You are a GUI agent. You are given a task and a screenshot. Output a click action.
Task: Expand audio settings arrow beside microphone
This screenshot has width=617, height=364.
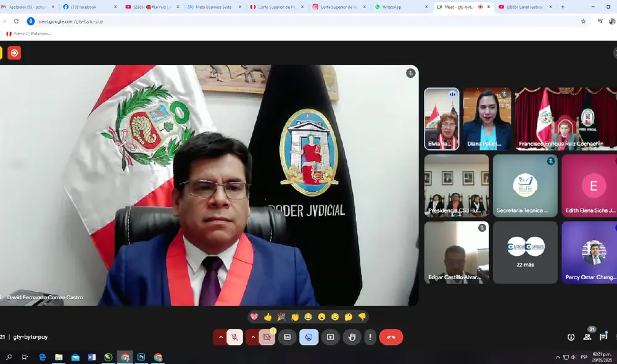tap(220, 337)
